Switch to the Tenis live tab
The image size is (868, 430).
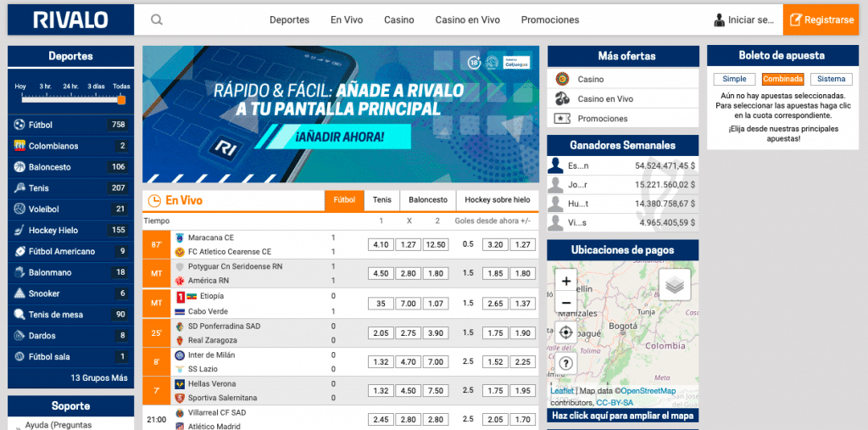pyautogui.click(x=382, y=201)
